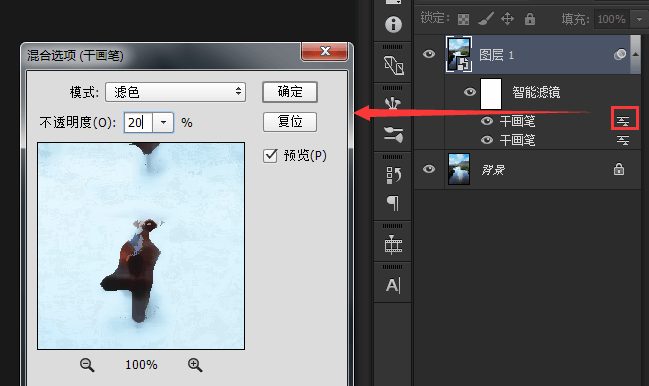Click smart filter indicator on 图层 1
The image size is (649, 386).
click(620, 54)
